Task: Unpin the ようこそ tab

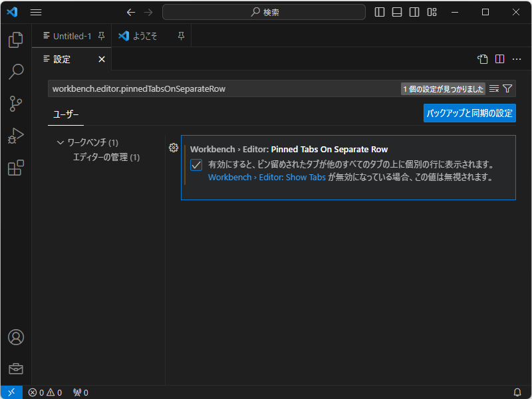Action: click(x=181, y=36)
